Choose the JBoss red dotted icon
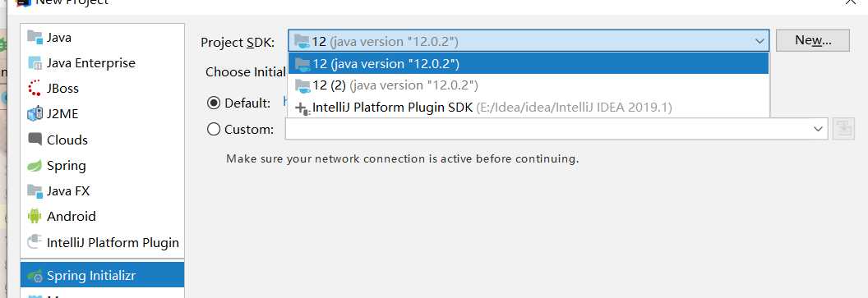 (x=35, y=89)
